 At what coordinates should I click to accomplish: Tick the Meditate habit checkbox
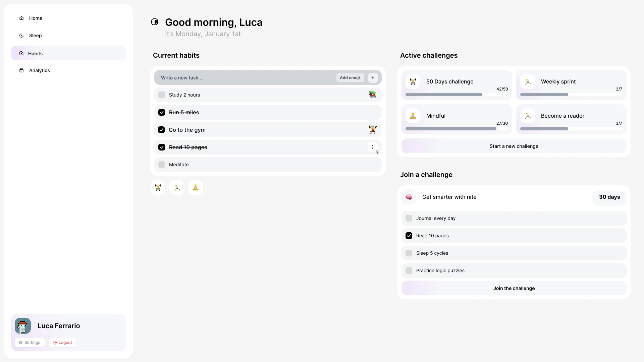coord(162,165)
